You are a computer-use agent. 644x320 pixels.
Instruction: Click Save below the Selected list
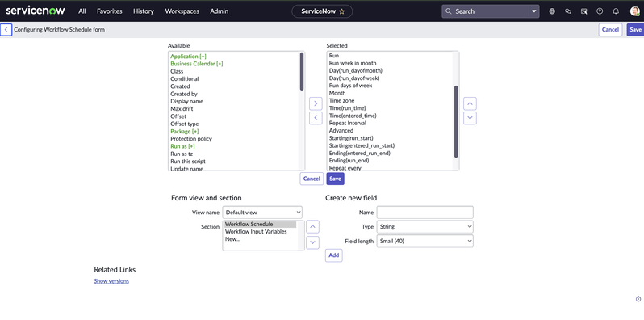(x=336, y=179)
